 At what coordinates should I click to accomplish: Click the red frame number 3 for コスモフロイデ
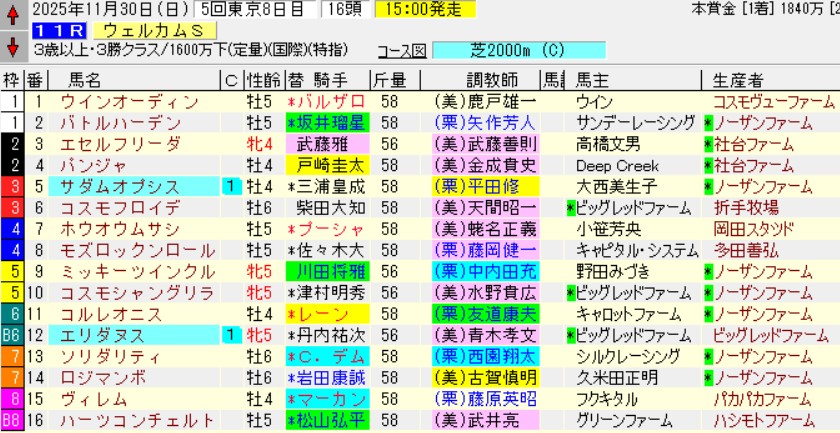tap(12, 207)
